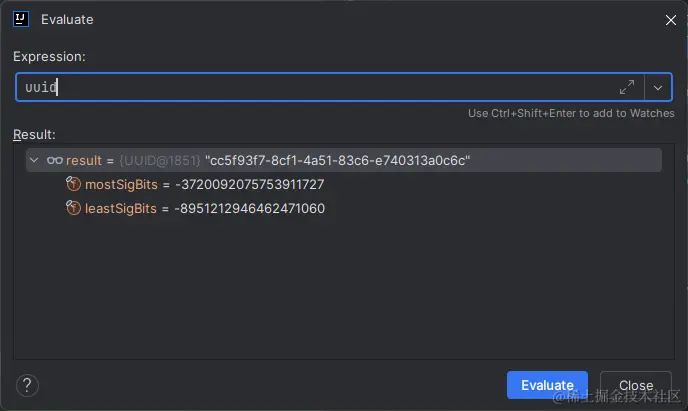Click the Close button

pyautogui.click(x=636, y=385)
